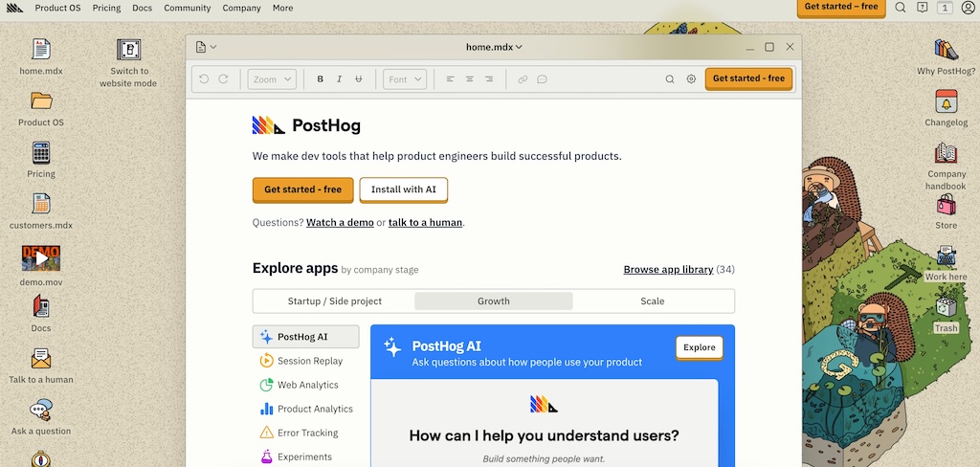Click the comment bubble toolbar icon
The width and height of the screenshot is (980, 467).
tap(542, 79)
